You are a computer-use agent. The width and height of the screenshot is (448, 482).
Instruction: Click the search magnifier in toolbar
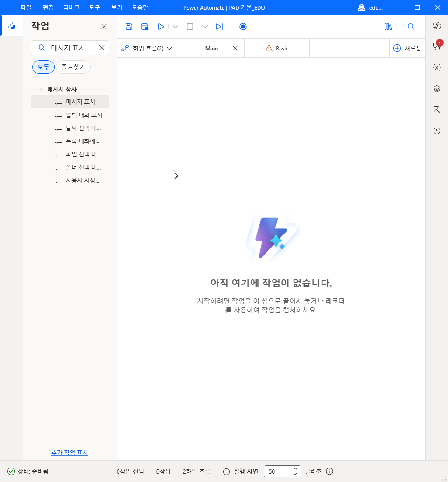point(411,27)
